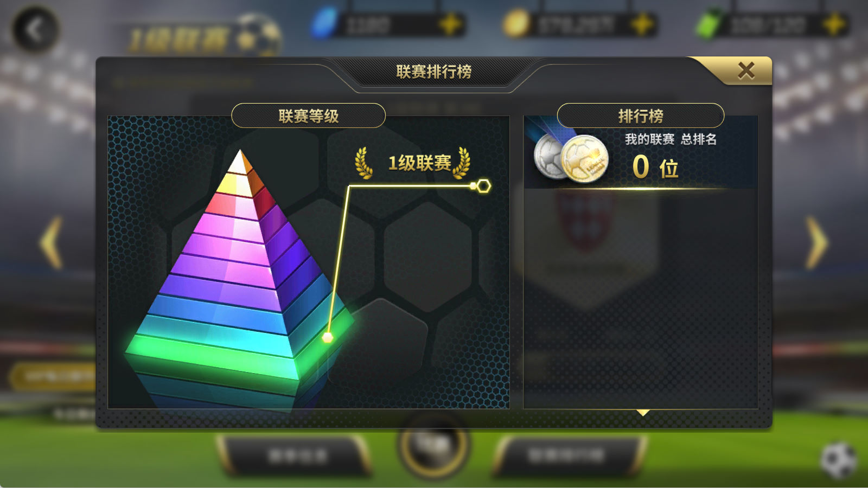Tap the blue gem currency icon
This screenshot has width=868, height=488.
(x=324, y=24)
